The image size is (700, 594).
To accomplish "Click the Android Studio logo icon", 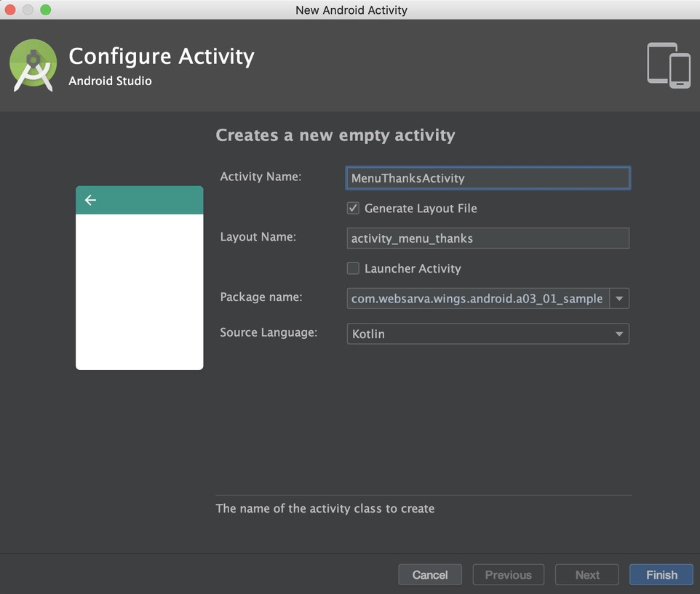I will click(33, 65).
